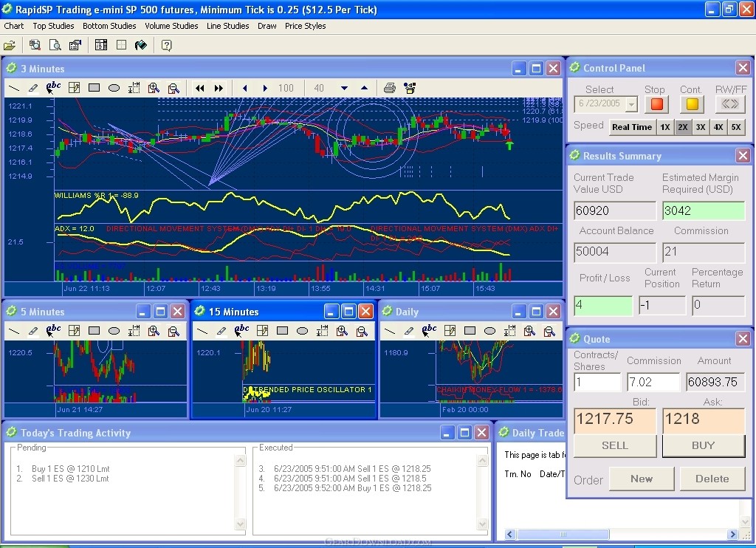Viewport: 756px width, 548px height.
Task: Click down triangle next to 40 value
Action: tap(344, 89)
